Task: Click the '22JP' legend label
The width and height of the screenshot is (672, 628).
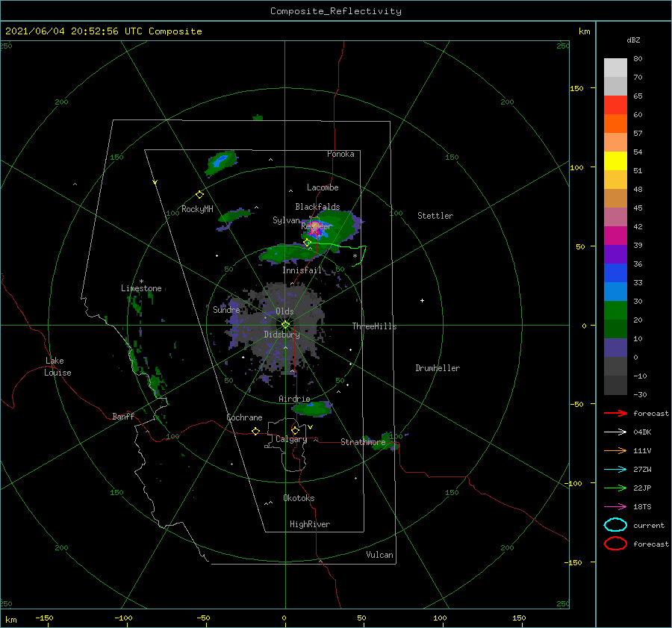Action: pos(642,488)
